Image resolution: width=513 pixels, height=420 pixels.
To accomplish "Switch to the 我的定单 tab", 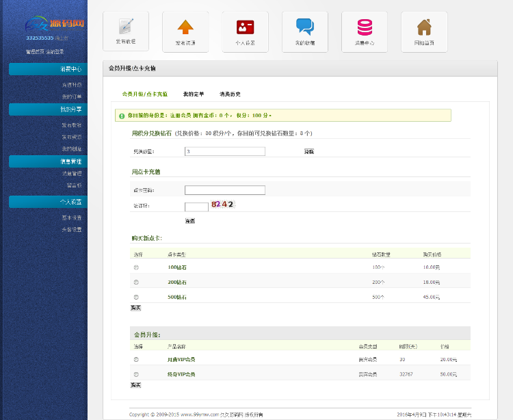I will (x=194, y=94).
